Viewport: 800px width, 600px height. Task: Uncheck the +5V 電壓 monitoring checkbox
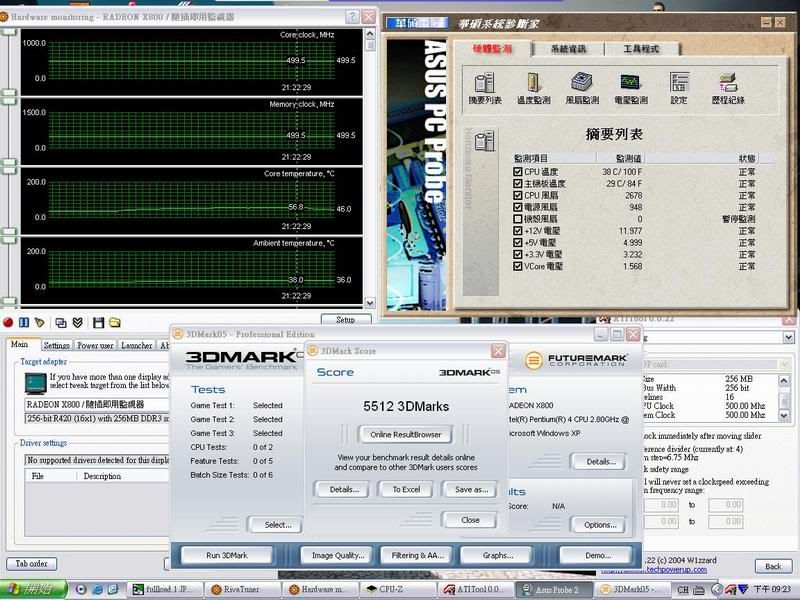(x=517, y=242)
